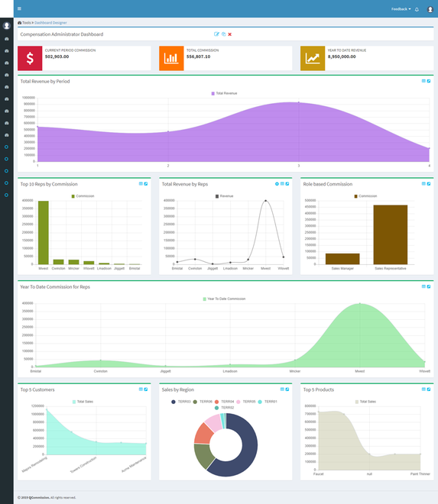Click the Mwest peak point in Total Revenue by Reps

(265, 201)
